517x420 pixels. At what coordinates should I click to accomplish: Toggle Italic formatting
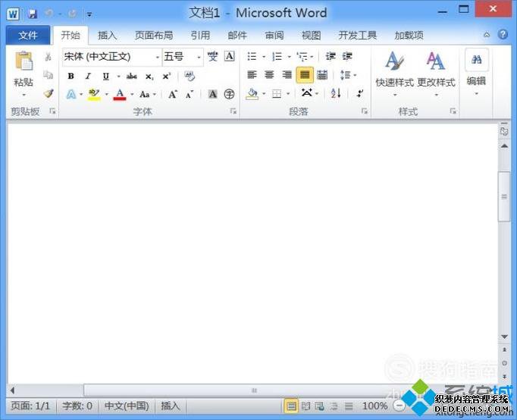[88, 76]
